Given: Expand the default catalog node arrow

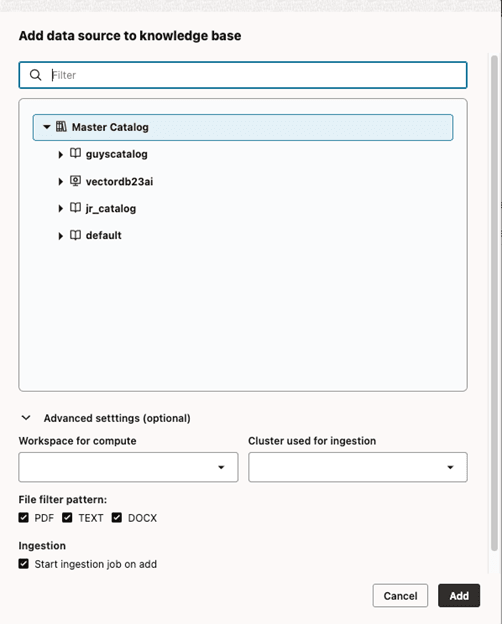Looking at the screenshot, I should coord(61,236).
